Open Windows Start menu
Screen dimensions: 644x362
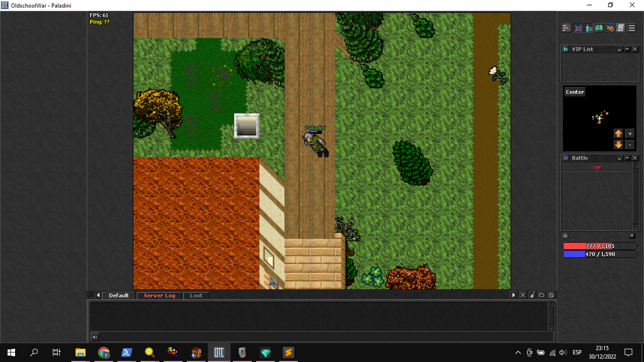(11, 352)
